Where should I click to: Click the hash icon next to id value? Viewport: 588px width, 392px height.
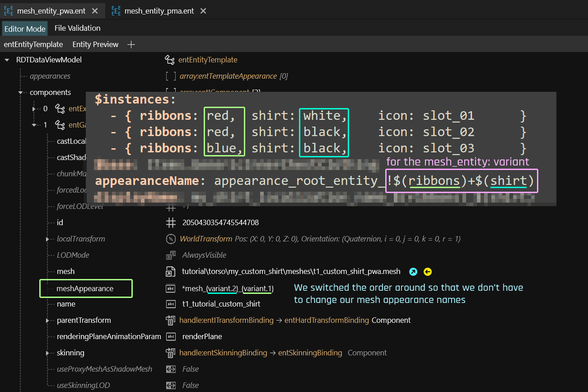click(171, 222)
